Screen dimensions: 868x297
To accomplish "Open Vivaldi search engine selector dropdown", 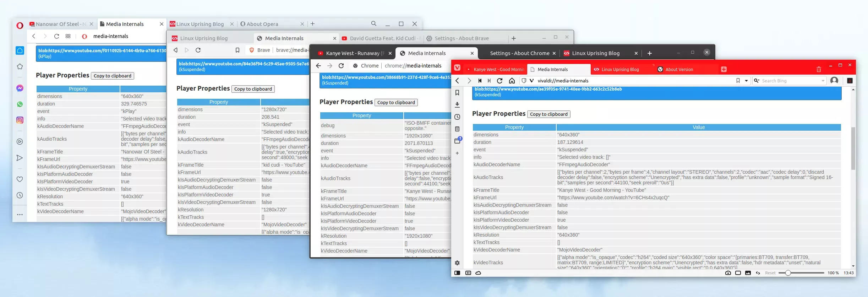I will point(757,81).
